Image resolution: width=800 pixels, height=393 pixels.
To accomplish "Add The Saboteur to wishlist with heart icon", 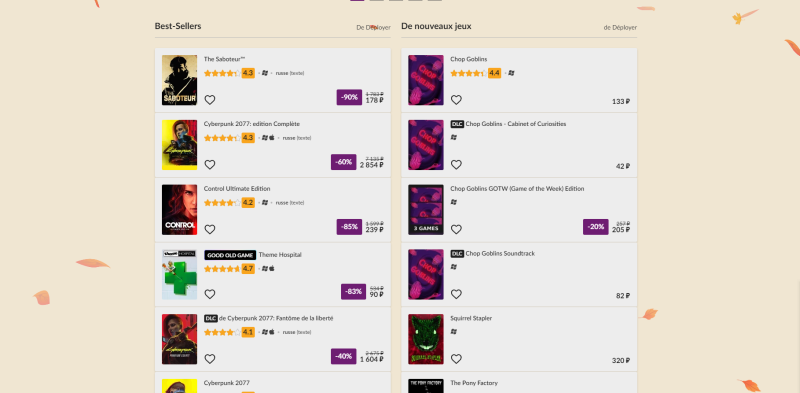I will [x=210, y=100].
